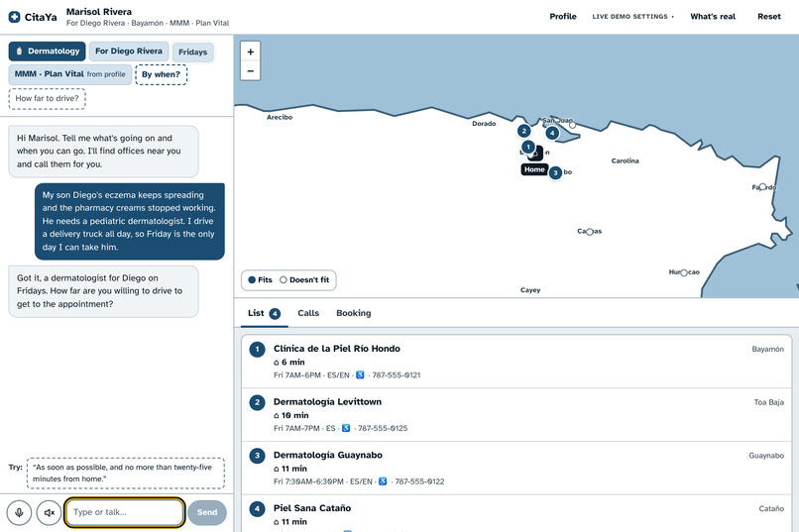The image size is (799, 532).
Task: Click the unfilled marker near Fajardo
Action: [x=762, y=187]
